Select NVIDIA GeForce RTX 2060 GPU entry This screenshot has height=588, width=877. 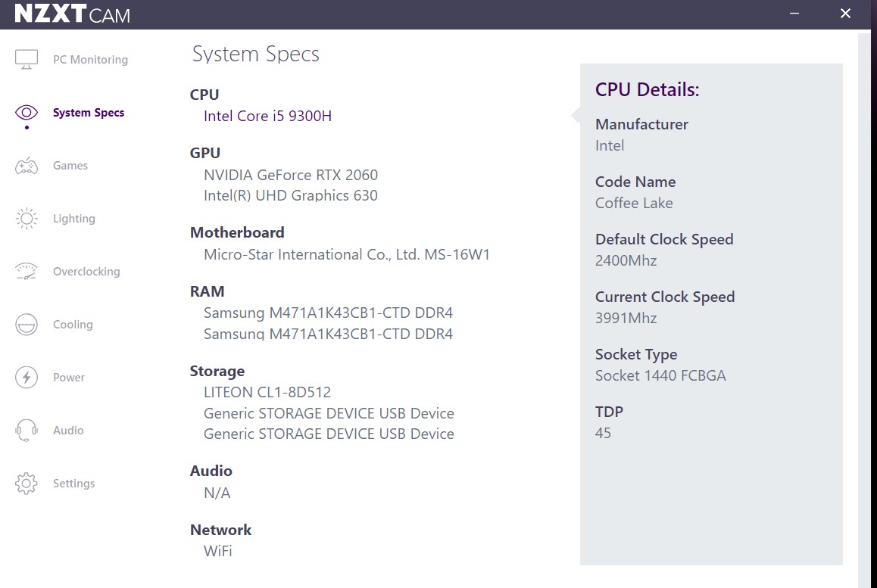coord(291,175)
